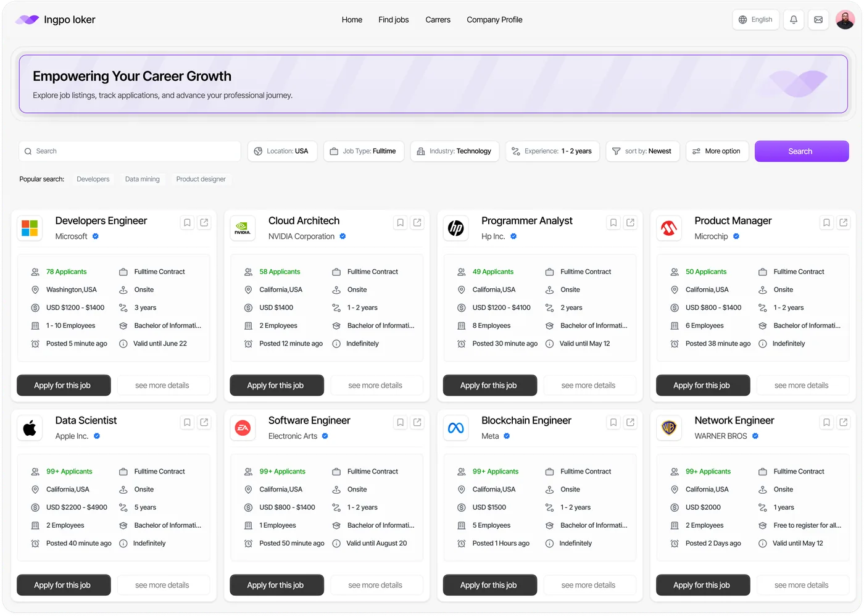Select the Data mining popular search
The height and width of the screenshot is (616, 864).
coord(143,179)
